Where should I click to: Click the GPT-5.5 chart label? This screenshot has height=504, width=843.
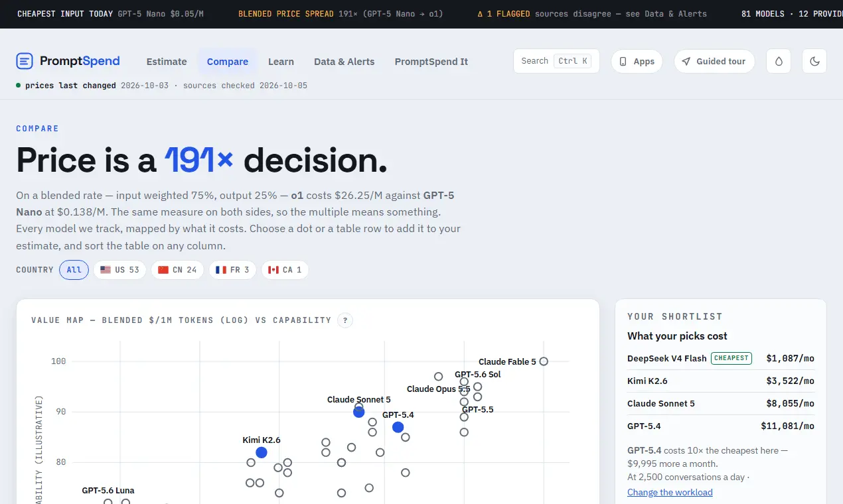[x=478, y=410]
